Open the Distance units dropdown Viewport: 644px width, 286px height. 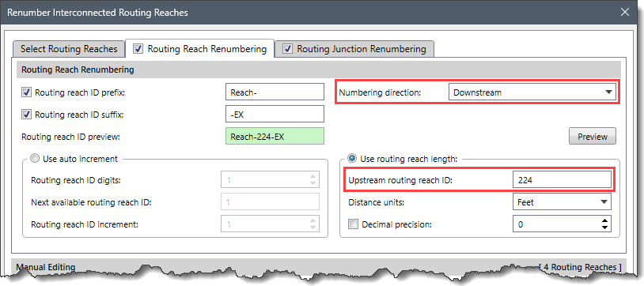coord(562,202)
